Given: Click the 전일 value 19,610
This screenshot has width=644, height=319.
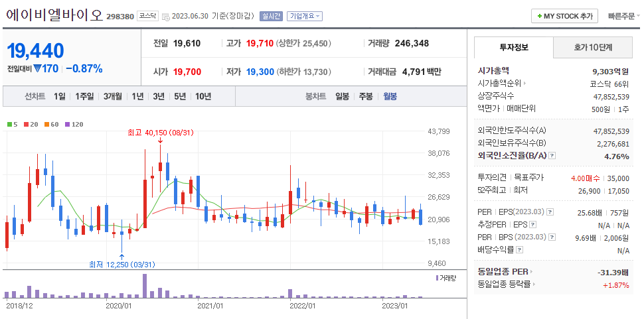Looking at the screenshot, I should [187, 43].
